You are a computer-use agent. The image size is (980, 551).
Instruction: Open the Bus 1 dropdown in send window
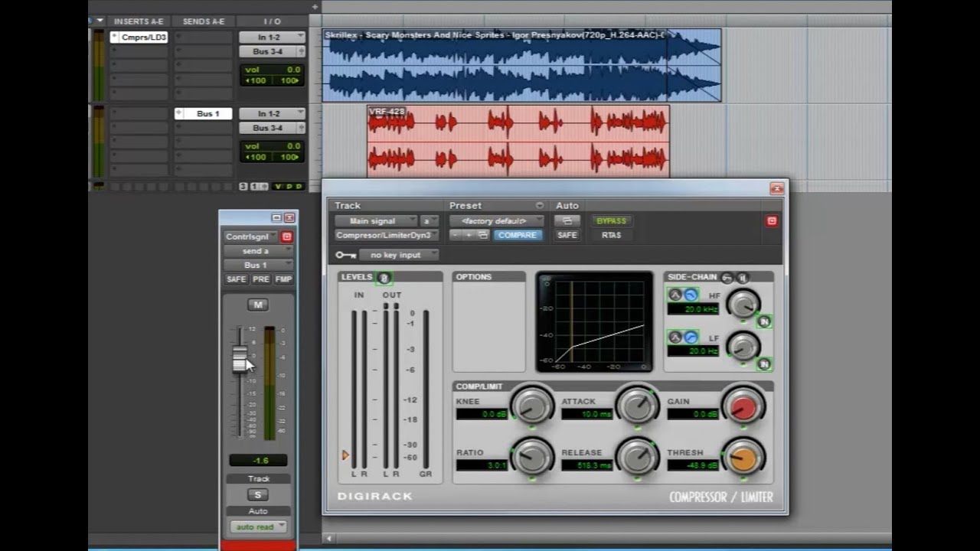pyautogui.click(x=258, y=265)
